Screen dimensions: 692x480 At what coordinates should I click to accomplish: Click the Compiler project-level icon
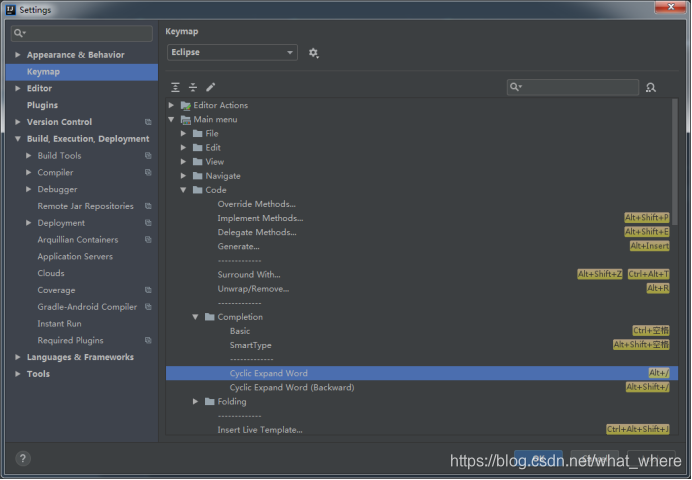pyautogui.click(x=148, y=172)
